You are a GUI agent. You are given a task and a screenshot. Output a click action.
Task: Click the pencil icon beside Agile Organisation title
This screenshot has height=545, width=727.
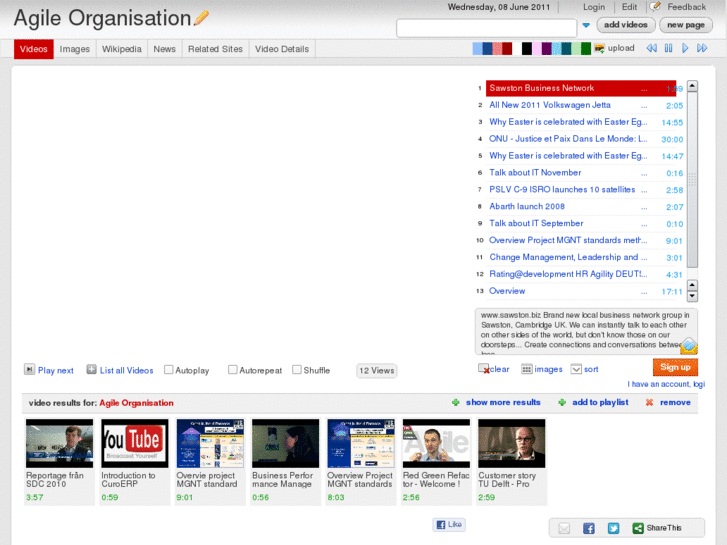pyautogui.click(x=202, y=18)
